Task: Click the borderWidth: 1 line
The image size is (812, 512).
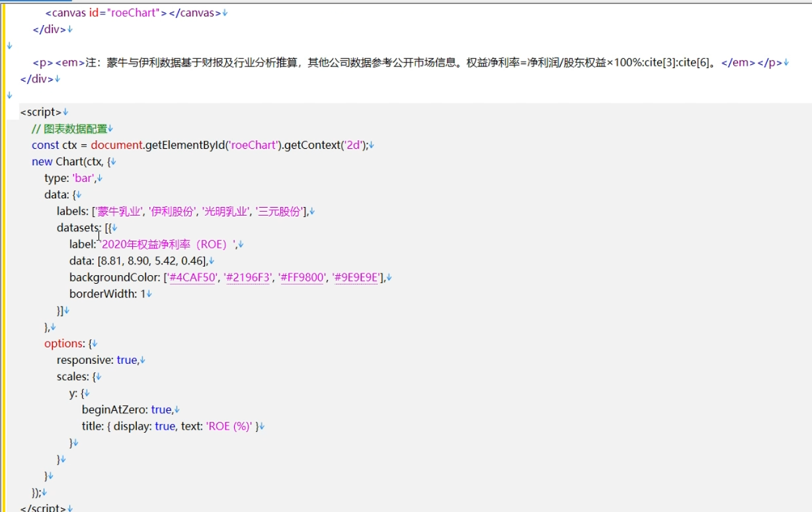Action: pyautogui.click(x=107, y=294)
